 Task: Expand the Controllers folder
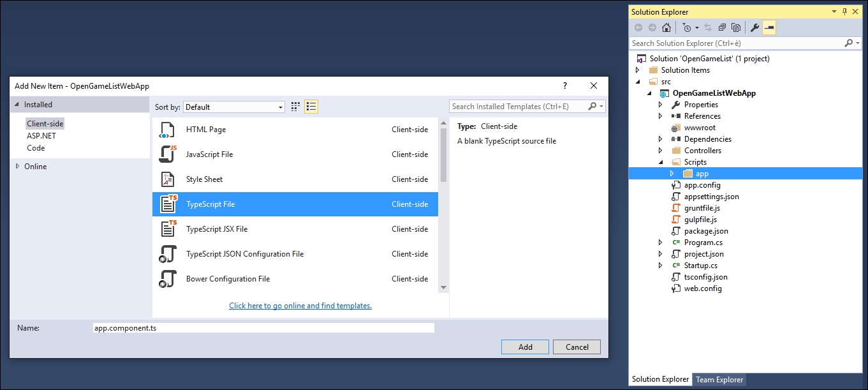(x=661, y=151)
